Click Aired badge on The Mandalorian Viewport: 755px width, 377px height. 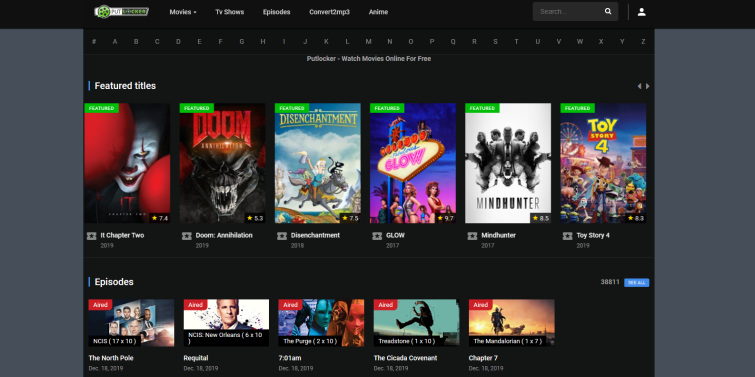(x=481, y=305)
